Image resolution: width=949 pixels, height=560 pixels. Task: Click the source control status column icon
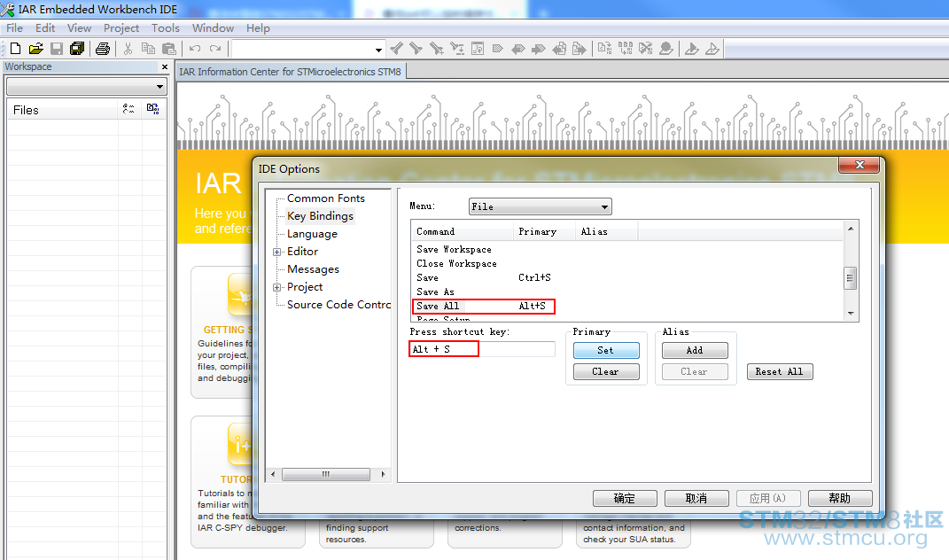[x=128, y=109]
